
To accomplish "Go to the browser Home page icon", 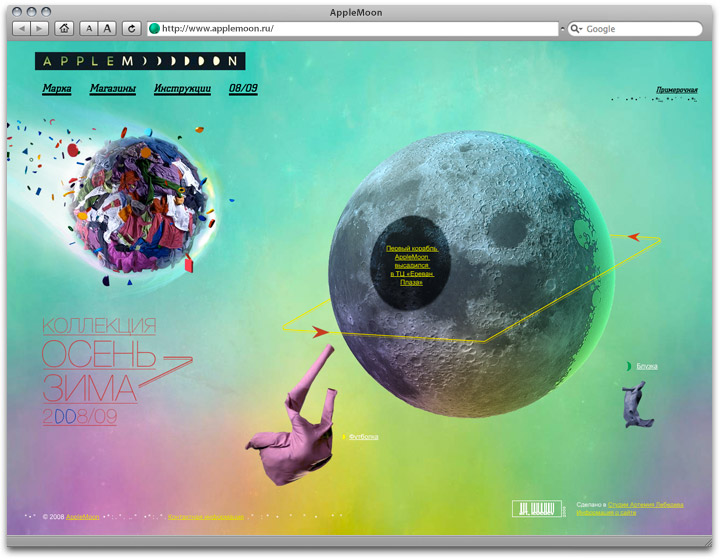I will click(x=64, y=29).
